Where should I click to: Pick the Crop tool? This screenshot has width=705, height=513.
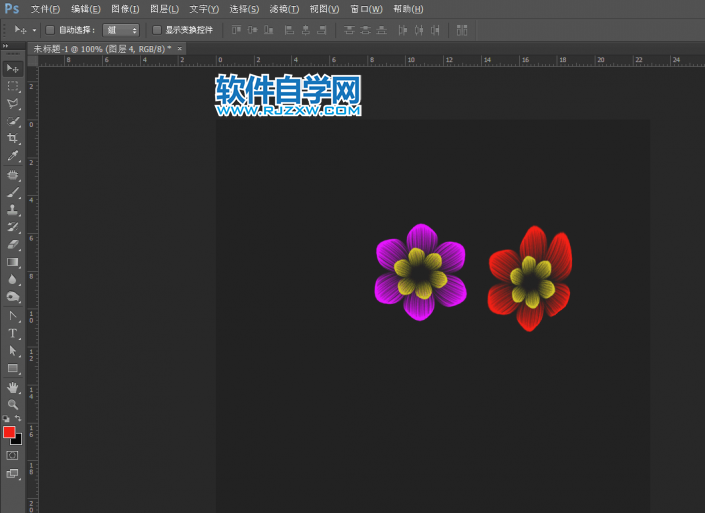pos(13,138)
